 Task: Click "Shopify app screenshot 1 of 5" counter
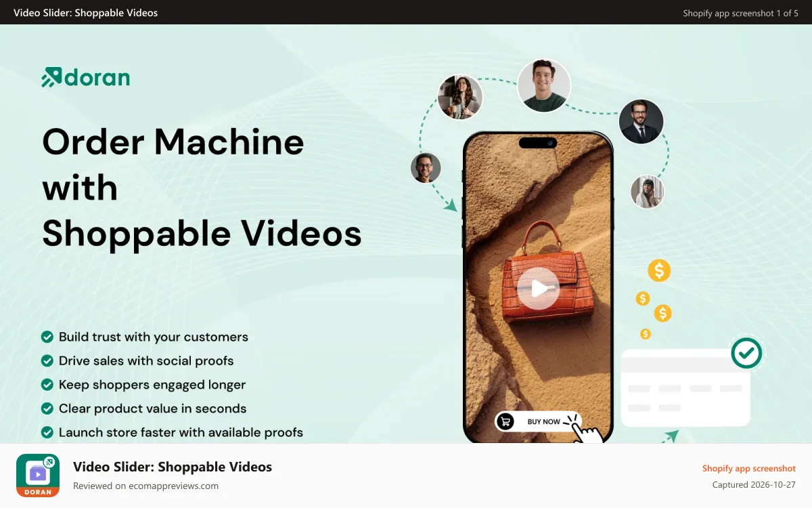740,13
